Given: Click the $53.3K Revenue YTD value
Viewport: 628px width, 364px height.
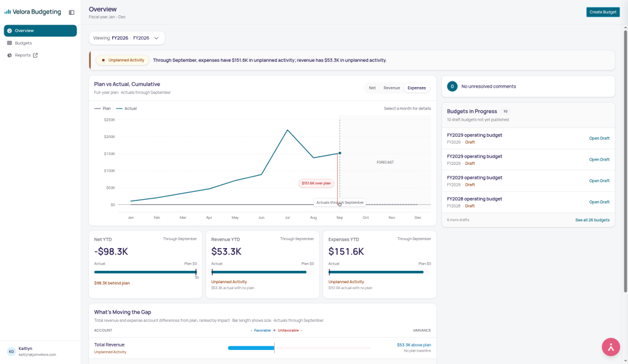Looking at the screenshot, I should click(x=226, y=252).
